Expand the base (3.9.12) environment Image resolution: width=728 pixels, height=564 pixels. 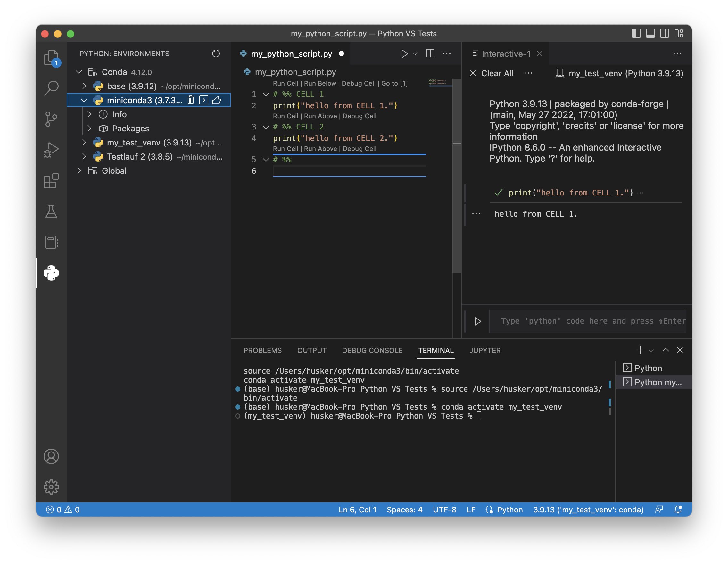[84, 86]
